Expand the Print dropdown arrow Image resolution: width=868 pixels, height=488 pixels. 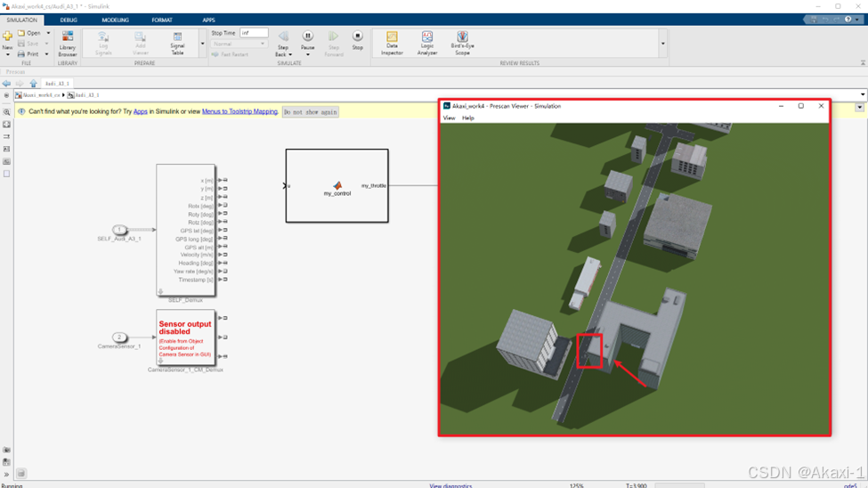pos(46,54)
